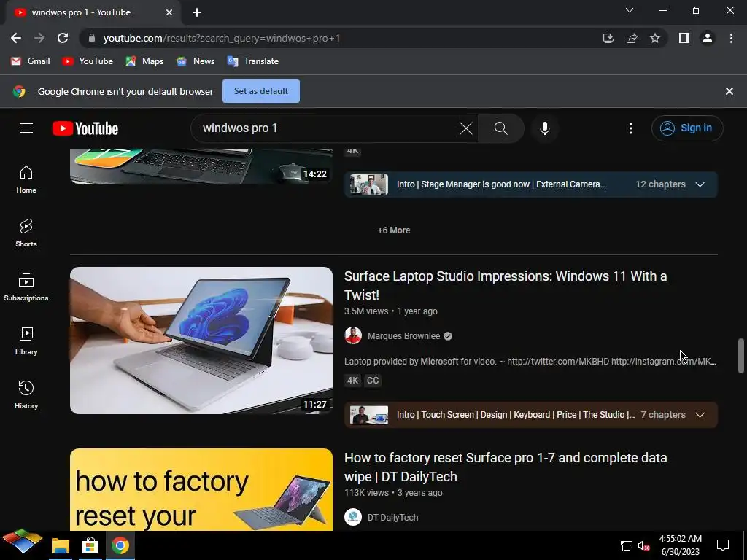
Task: Show +6 More results
Action: 394,230
